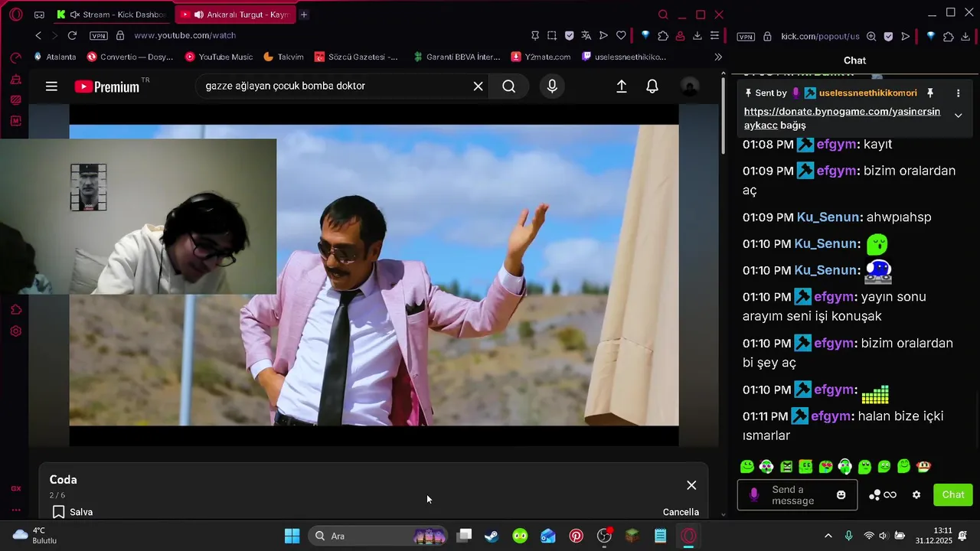Open the extensions cube in the YouTube window
The width and height of the screenshot is (980, 551).
[663, 35]
